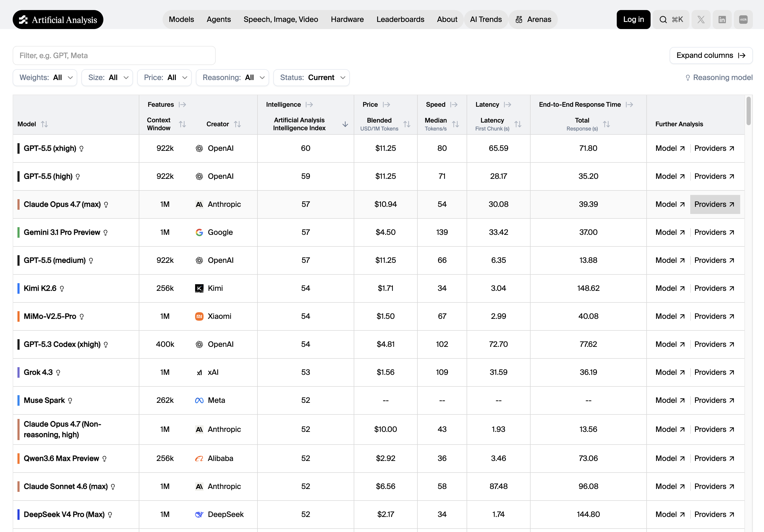Open the Price filter dropdown

click(x=164, y=77)
